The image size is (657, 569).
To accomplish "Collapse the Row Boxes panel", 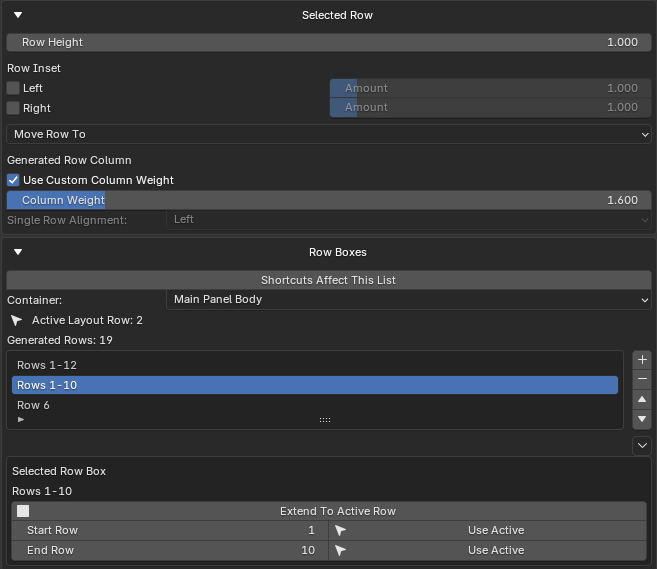I will point(18,252).
